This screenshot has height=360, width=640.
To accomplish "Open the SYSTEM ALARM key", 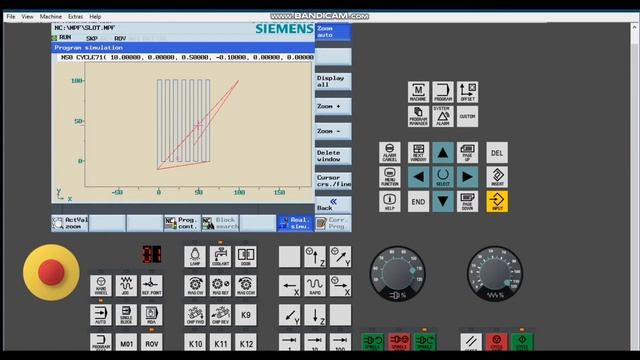I will 443,116.
